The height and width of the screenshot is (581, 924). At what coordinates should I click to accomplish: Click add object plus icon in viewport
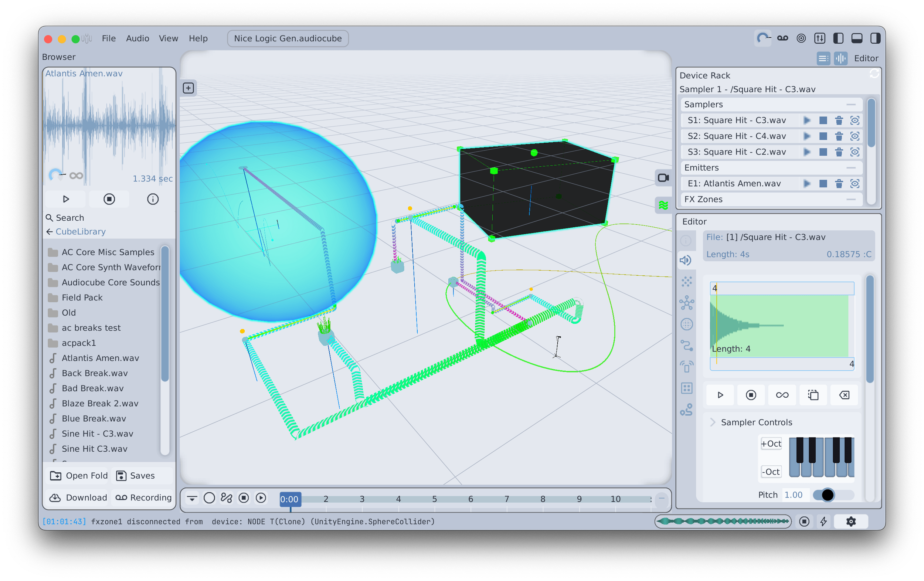(188, 88)
